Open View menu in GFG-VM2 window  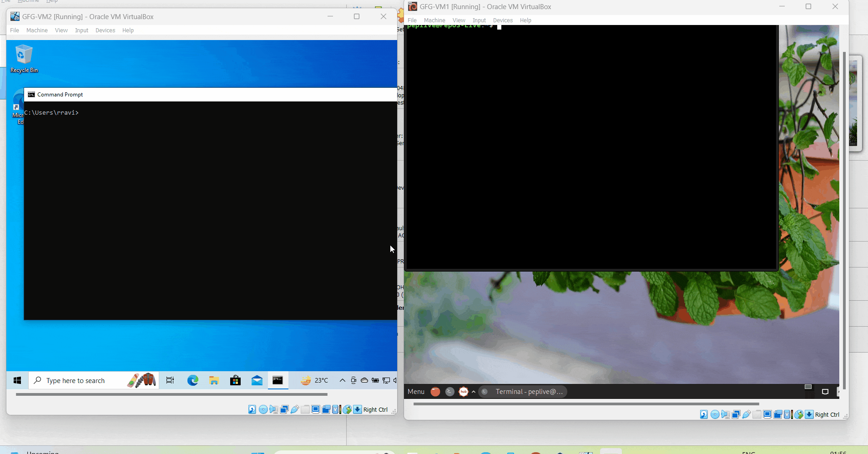(x=61, y=30)
